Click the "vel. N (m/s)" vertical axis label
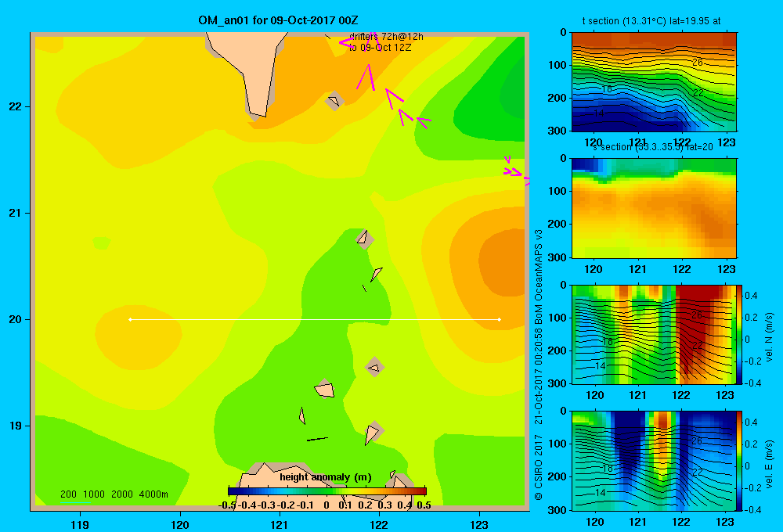This screenshot has width=783, height=532. (x=769, y=337)
